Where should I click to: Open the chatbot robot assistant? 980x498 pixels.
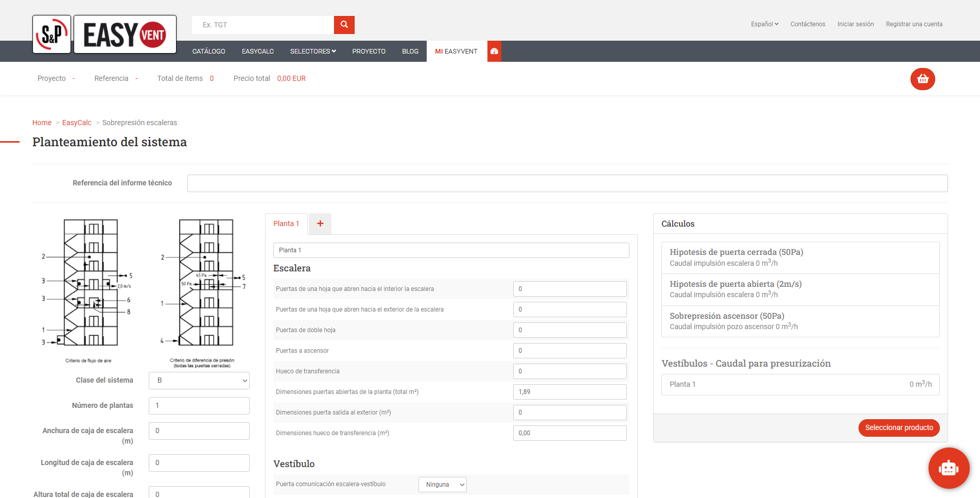pyautogui.click(x=948, y=468)
